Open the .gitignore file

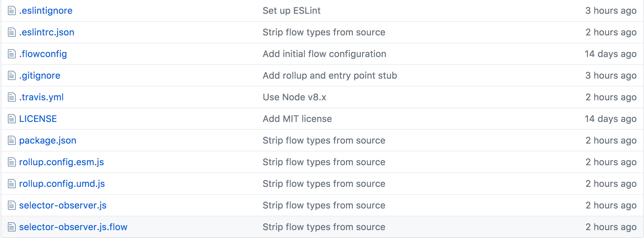(x=40, y=76)
